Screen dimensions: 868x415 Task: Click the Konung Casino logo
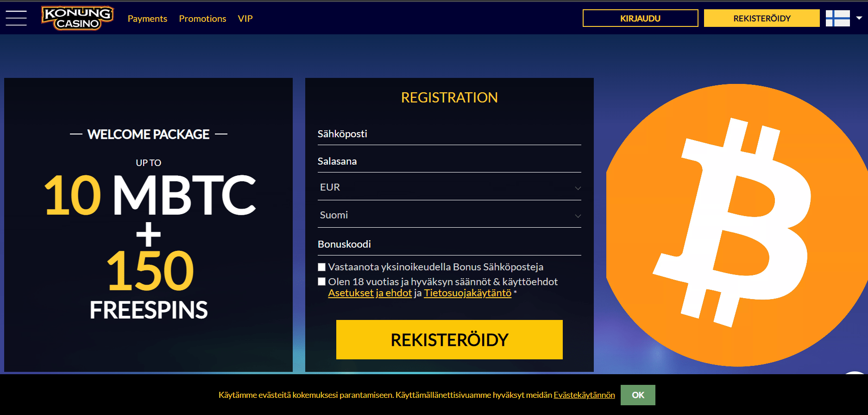77,18
